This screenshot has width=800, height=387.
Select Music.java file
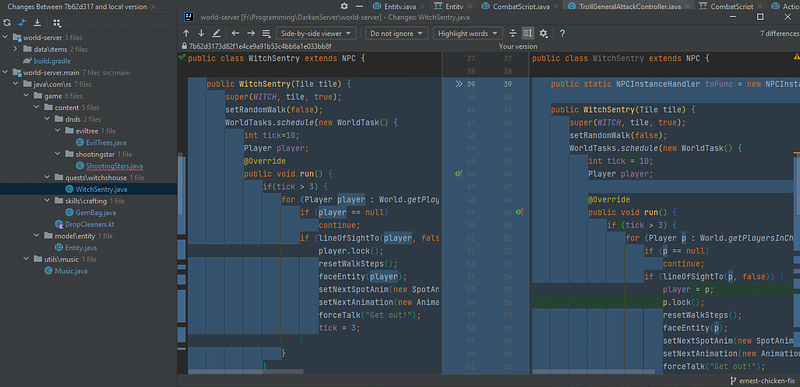tap(71, 271)
